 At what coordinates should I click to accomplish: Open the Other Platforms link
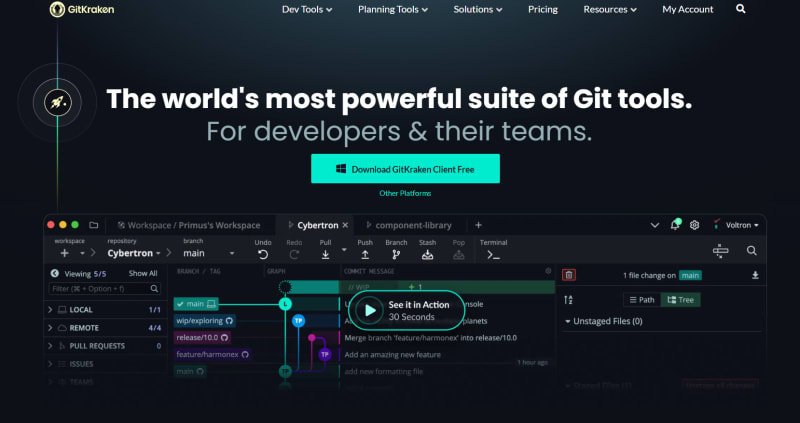pos(405,193)
